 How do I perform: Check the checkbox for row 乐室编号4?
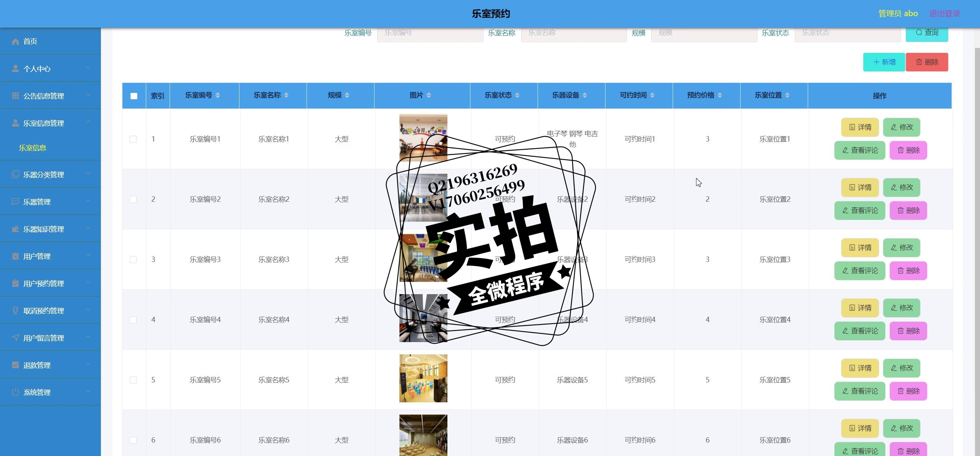(133, 320)
